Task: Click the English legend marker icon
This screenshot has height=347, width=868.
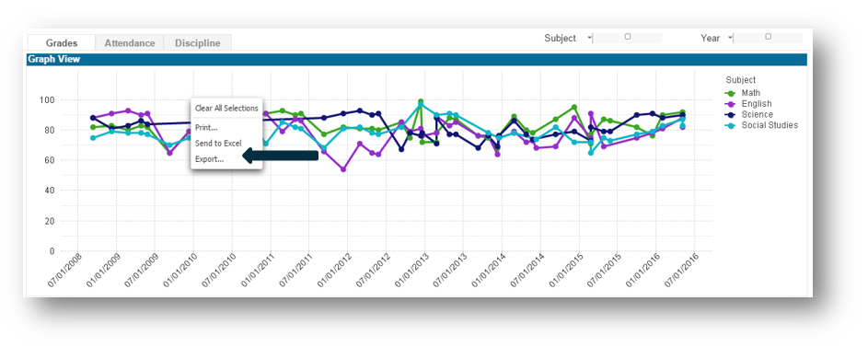Action: pyautogui.click(x=730, y=104)
